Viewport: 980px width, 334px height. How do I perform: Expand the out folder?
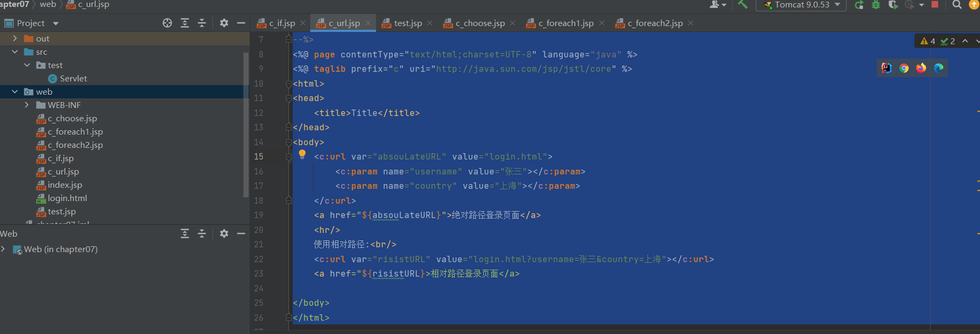tap(15, 38)
